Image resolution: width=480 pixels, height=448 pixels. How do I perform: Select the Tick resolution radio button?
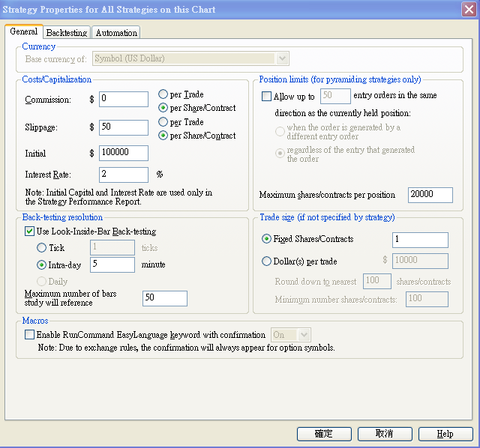pos(42,247)
